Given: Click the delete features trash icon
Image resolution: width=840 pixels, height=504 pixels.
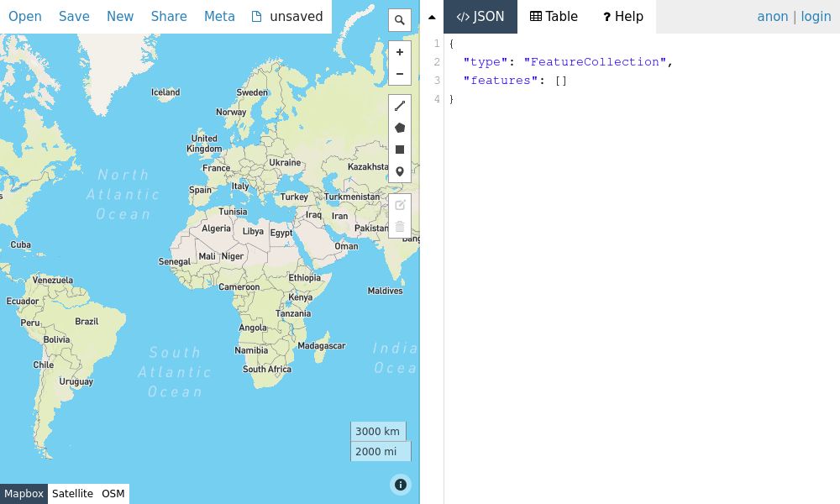Looking at the screenshot, I should coord(400,227).
